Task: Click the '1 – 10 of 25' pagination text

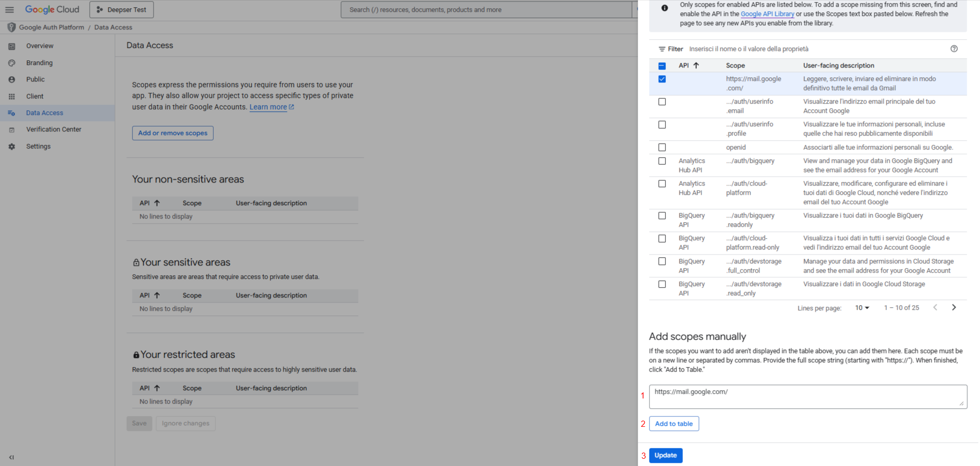Action: tap(901, 308)
